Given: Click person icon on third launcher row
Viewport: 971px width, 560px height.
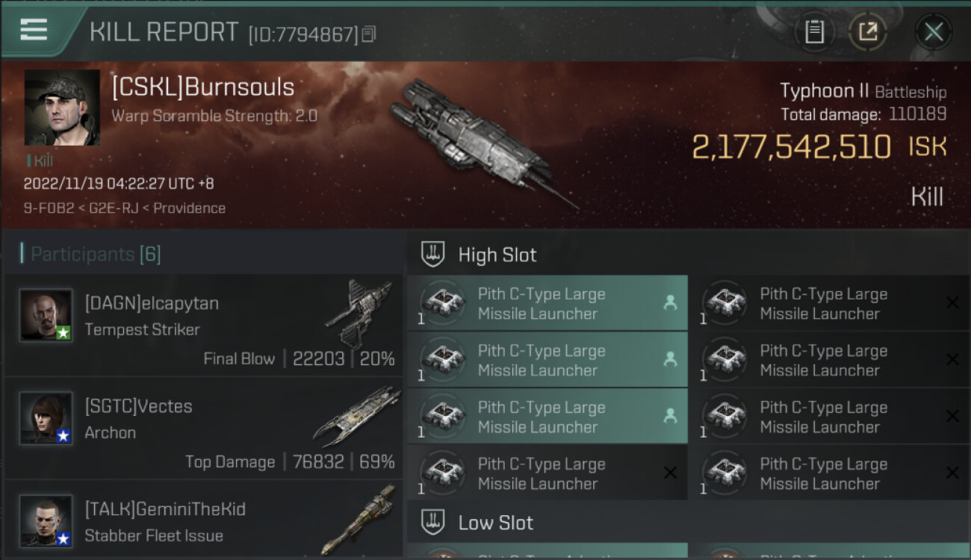Looking at the screenshot, I should tap(670, 417).
